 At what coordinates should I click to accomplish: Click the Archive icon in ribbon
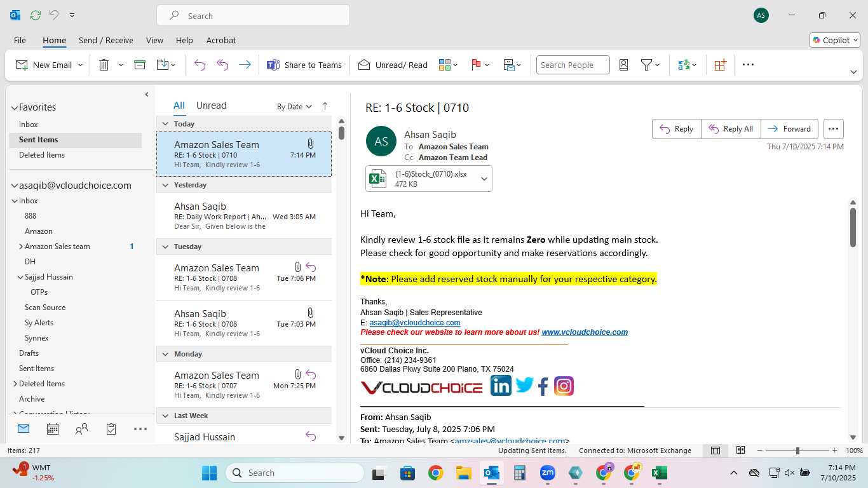(x=140, y=65)
